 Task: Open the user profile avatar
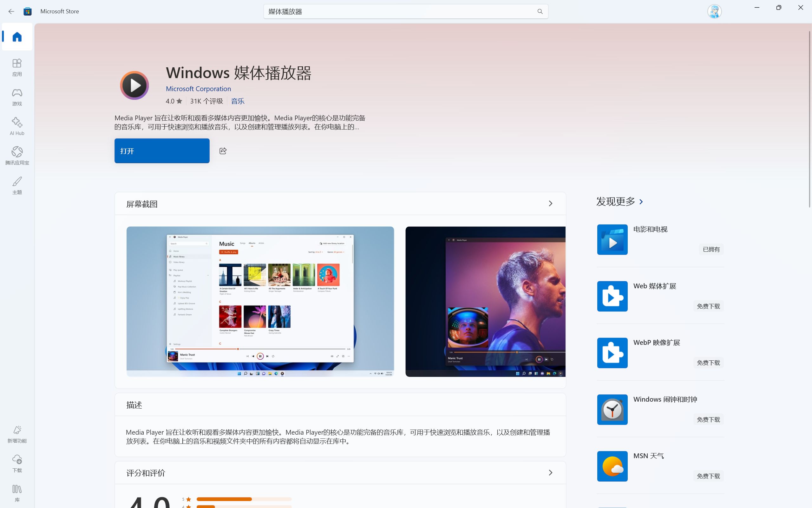714,11
